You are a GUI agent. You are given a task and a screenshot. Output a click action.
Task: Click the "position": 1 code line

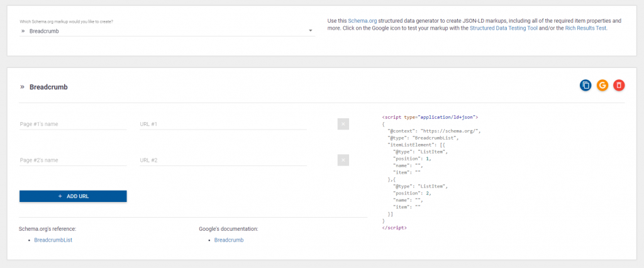pos(413,159)
